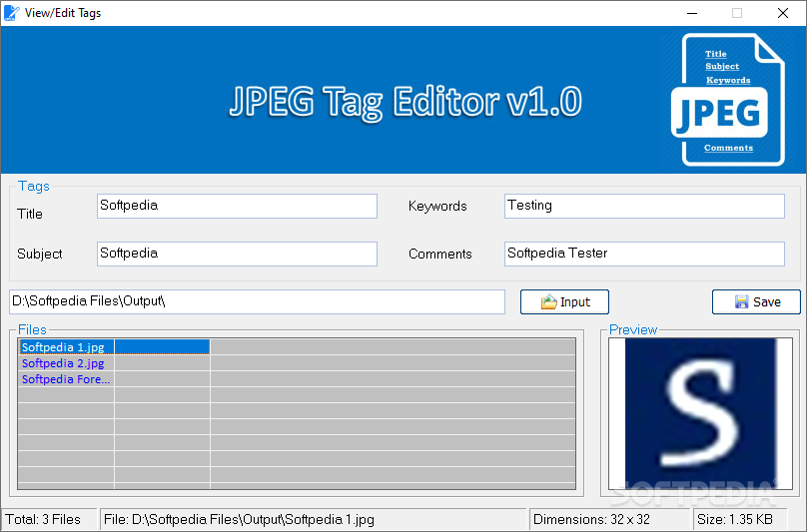The height and width of the screenshot is (532, 807).
Task: Click the Keywords label
Action: tap(437, 207)
